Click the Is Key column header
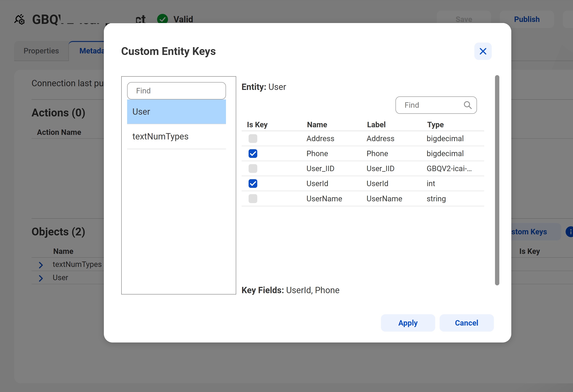Screen dimensions: 573x392 257,125
